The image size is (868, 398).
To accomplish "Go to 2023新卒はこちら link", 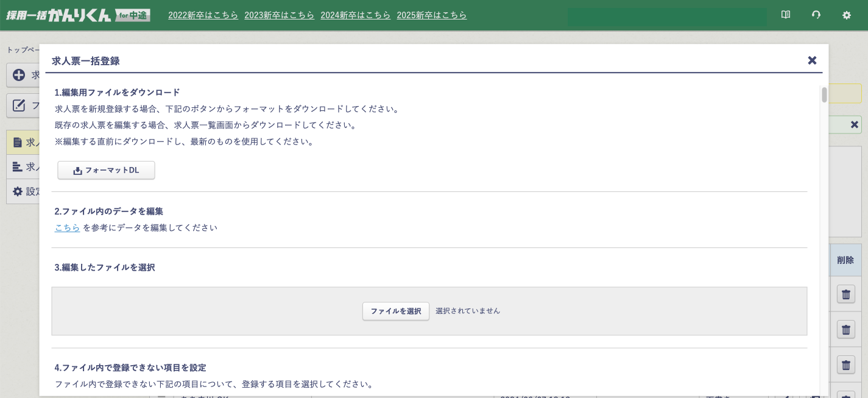I will [279, 15].
